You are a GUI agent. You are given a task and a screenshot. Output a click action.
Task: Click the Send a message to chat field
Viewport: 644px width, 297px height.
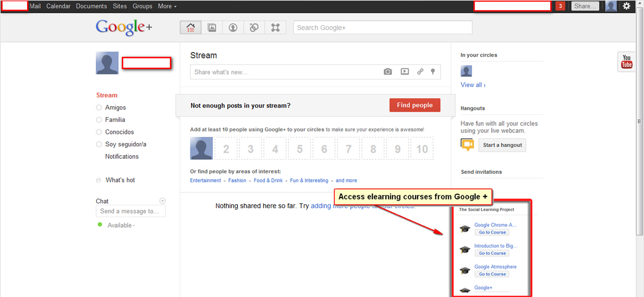tap(131, 211)
